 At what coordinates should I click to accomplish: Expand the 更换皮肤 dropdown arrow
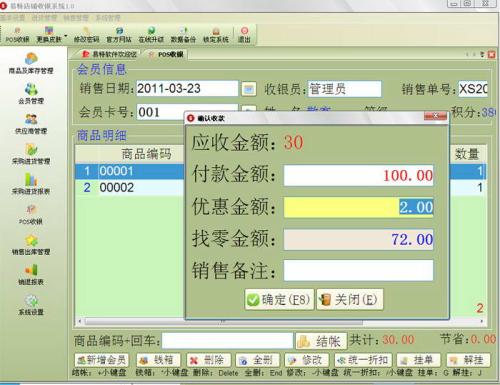tap(65, 35)
